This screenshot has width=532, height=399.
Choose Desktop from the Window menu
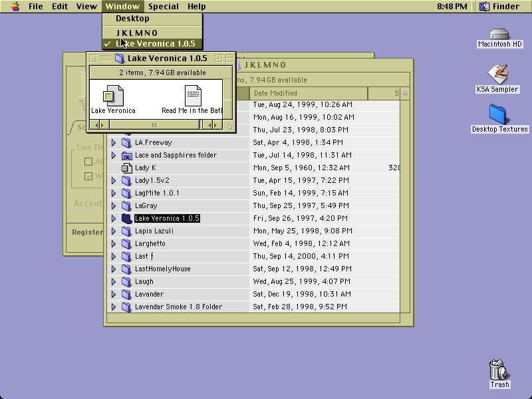click(152, 19)
